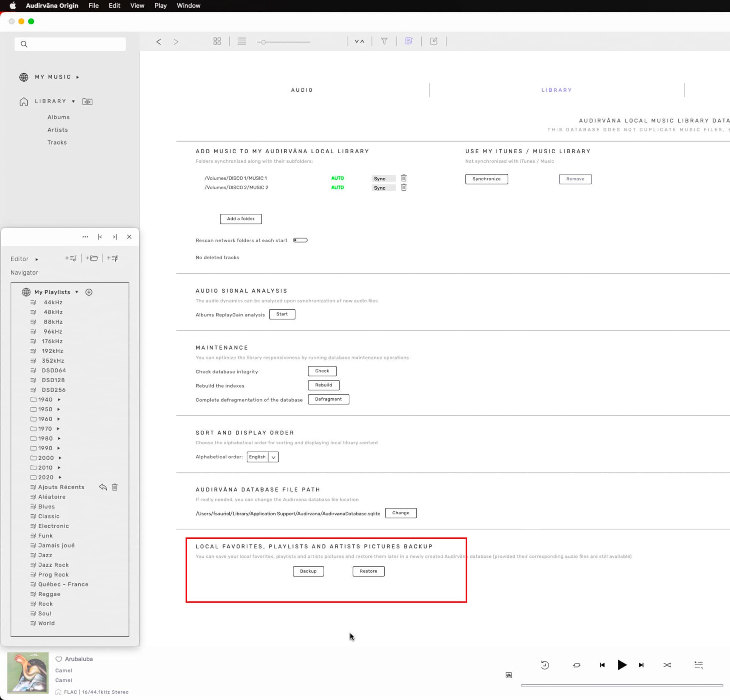Delete the Ajouts Récents playlist

point(115,487)
